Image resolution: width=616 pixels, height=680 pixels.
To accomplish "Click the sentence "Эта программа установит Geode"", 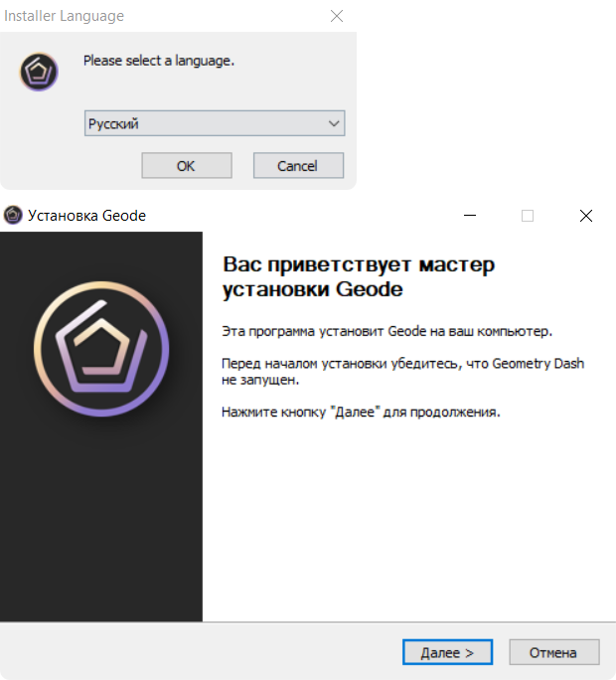I will [x=386, y=331].
